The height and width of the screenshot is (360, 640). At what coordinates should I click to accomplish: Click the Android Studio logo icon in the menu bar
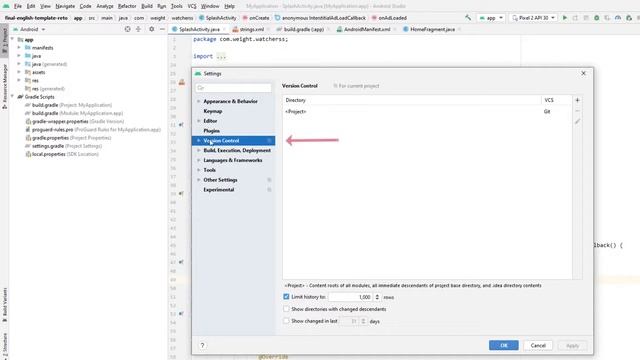pos(6,6)
